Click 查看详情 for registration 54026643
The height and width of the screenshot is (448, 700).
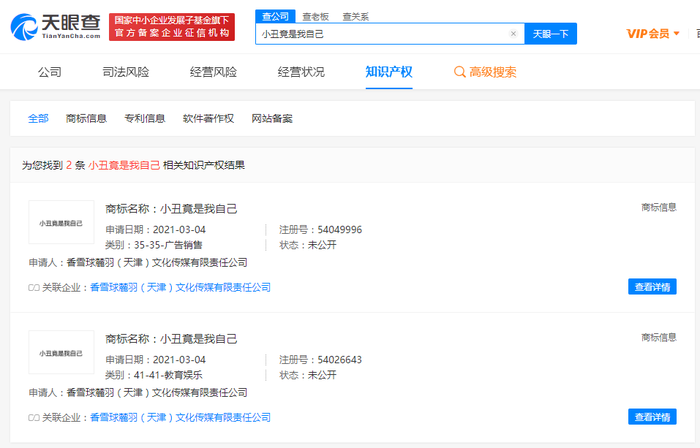[652, 417]
